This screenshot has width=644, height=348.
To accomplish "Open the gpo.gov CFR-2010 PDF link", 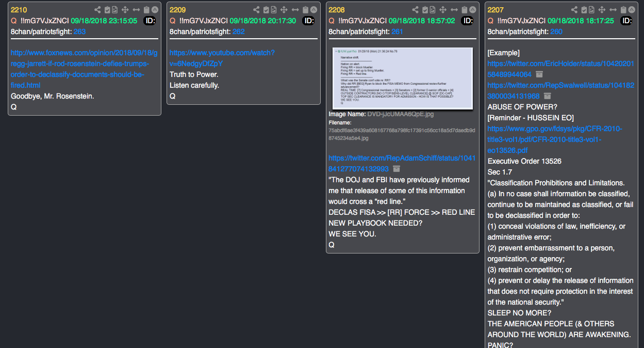I will coord(555,139).
